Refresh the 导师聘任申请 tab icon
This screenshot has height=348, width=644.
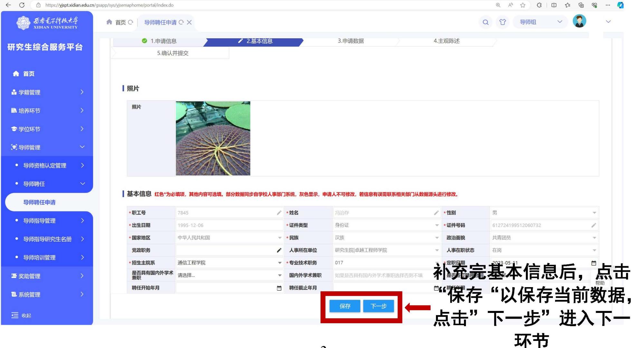click(x=181, y=22)
